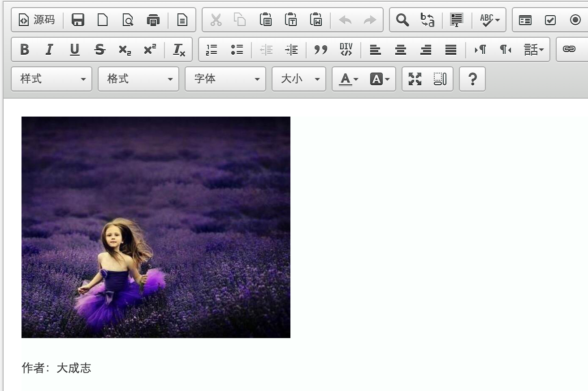Click the Print icon
This screenshot has width=588, height=391.
[153, 20]
